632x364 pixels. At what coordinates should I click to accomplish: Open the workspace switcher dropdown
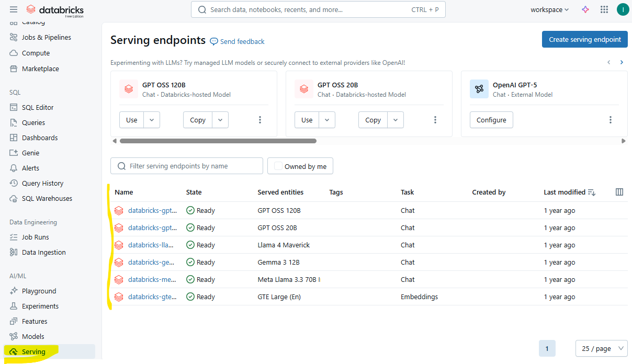click(x=549, y=9)
